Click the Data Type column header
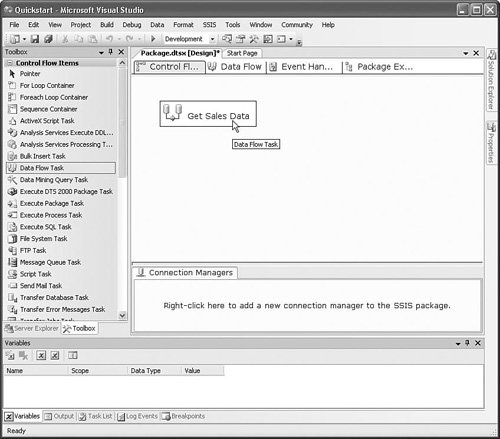 (x=155, y=371)
